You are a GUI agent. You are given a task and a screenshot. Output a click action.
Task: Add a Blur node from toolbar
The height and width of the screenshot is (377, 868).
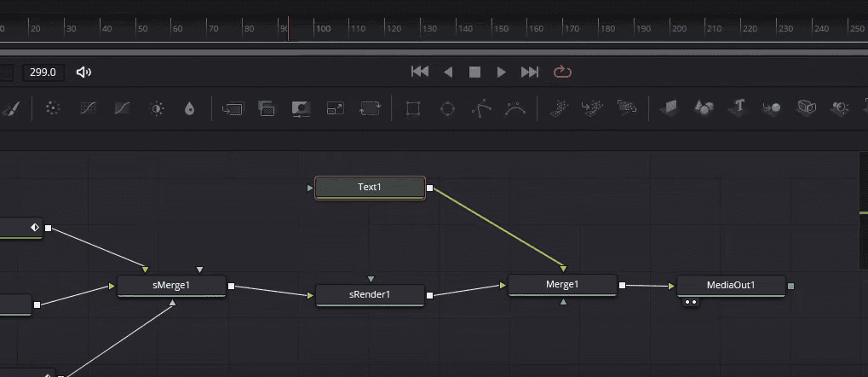pyautogui.click(x=190, y=109)
